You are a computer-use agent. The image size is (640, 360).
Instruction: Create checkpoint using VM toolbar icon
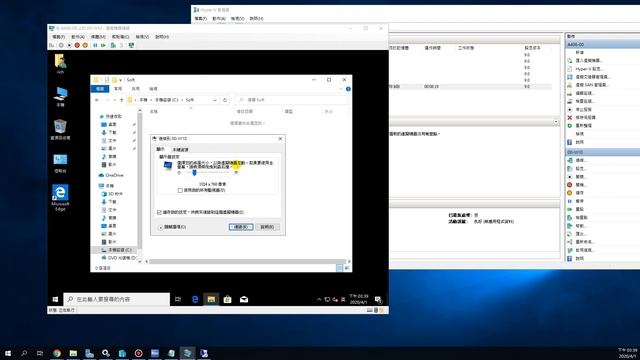click(x=113, y=45)
